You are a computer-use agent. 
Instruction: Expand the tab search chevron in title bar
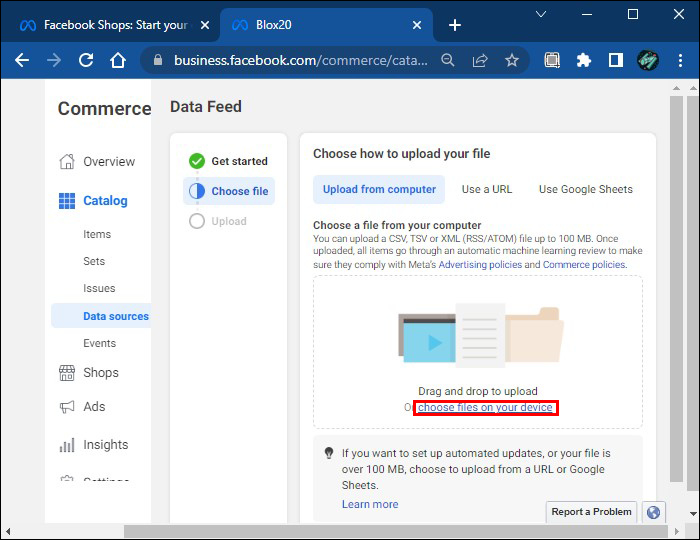(541, 15)
